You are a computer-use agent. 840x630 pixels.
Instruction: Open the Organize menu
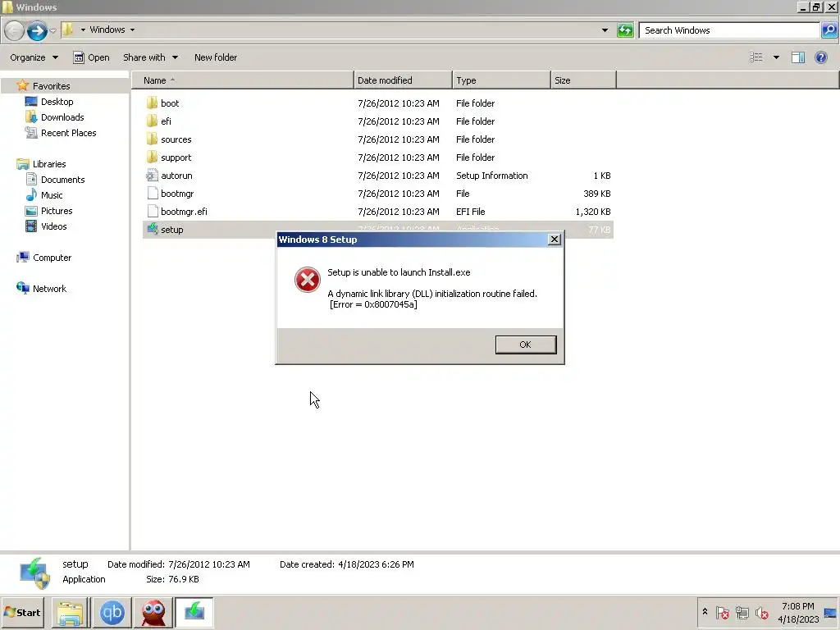click(34, 57)
